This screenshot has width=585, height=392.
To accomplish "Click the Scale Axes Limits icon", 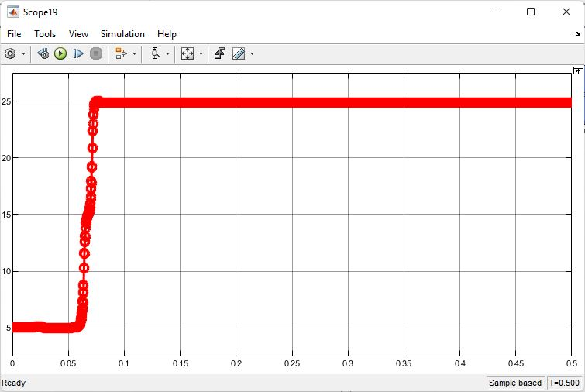I will 188,53.
